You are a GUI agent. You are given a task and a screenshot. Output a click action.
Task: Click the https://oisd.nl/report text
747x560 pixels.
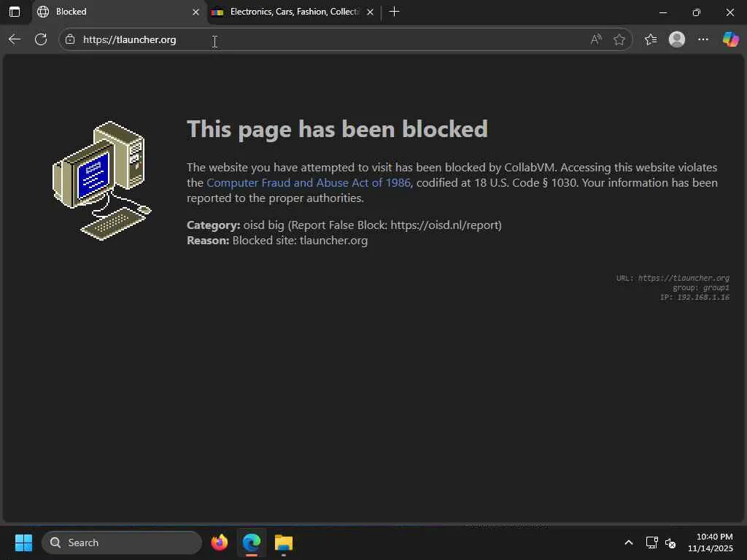tap(444, 225)
